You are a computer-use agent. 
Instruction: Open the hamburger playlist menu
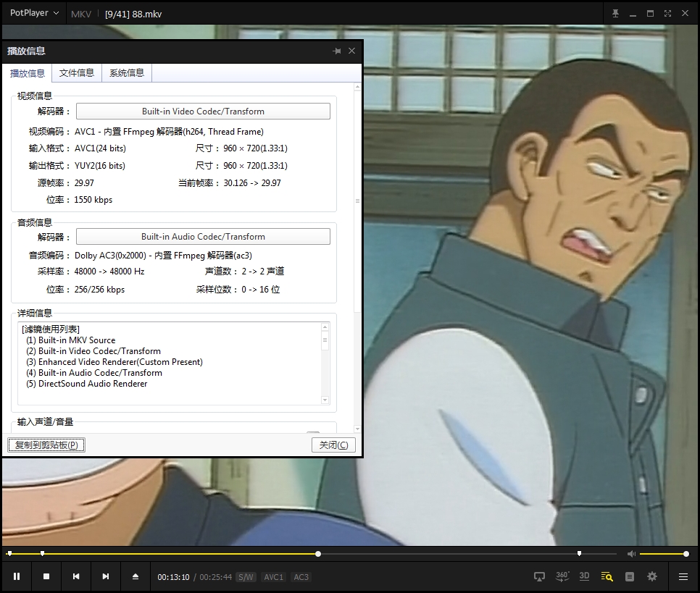click(x=683, y=577)
